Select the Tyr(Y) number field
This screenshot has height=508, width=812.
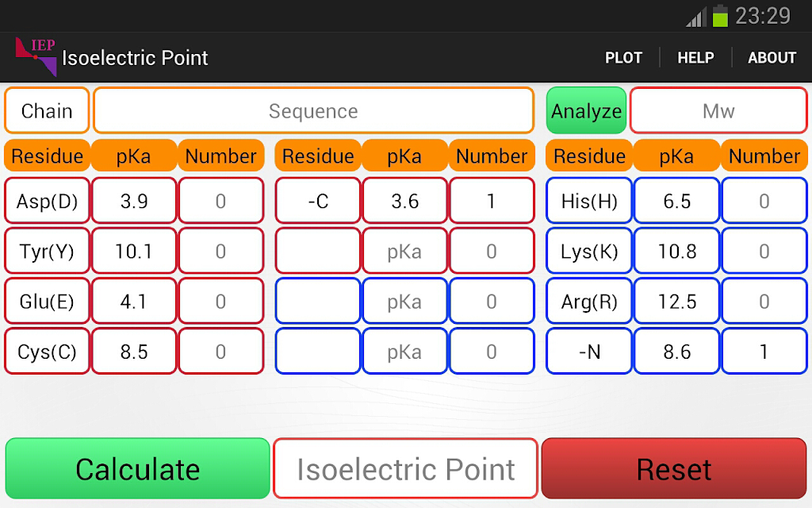point(220,251)
